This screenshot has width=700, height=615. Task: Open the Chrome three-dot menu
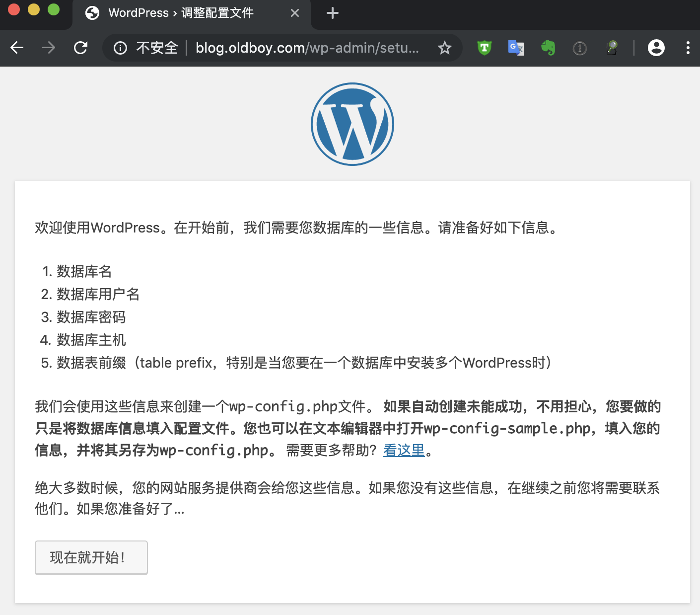click(x=688, y=48)
